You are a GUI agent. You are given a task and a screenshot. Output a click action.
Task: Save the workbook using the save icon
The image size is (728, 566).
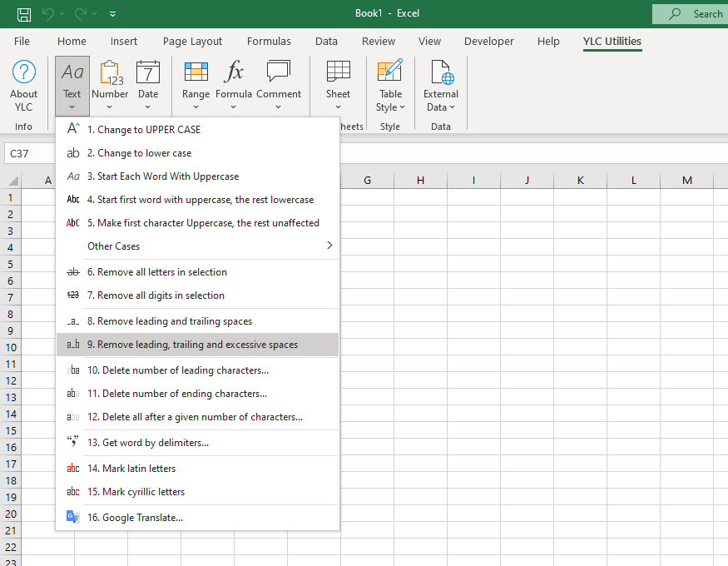coord(24,13)
